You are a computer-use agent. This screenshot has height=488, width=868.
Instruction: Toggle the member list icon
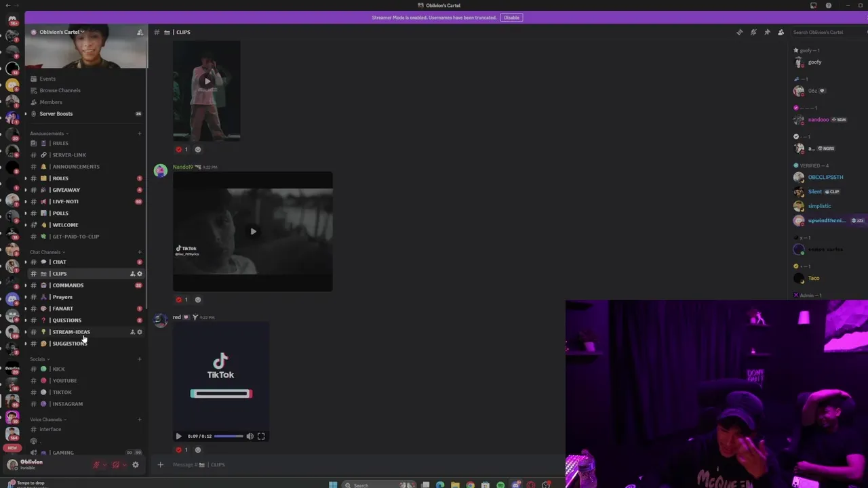click(781, 32)
